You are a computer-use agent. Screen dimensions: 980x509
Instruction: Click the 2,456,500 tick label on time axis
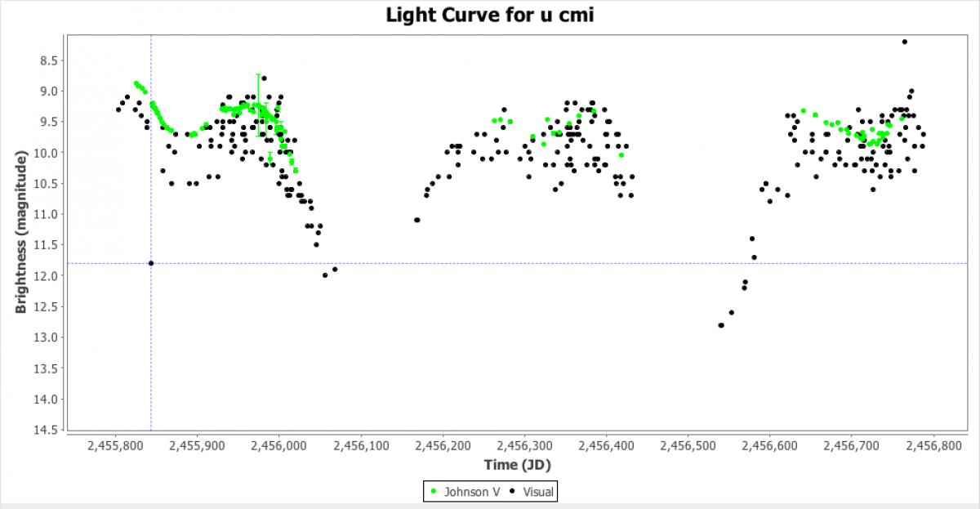pyautogui.click(x=688, y=446)
